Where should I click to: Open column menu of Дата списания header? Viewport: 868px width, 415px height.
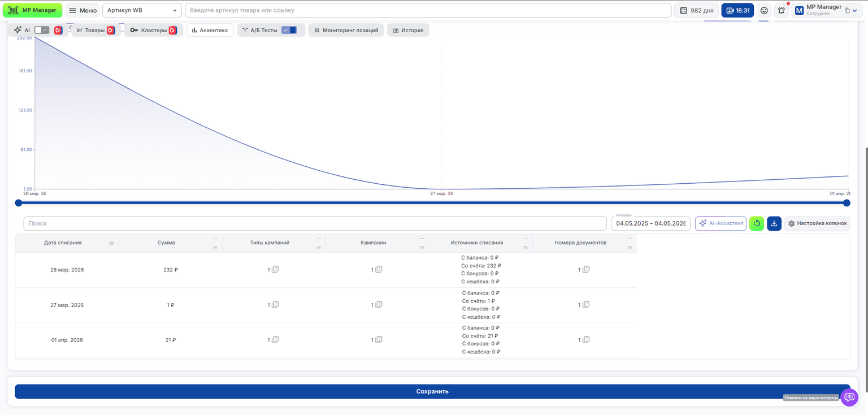[x=111, y=243]
